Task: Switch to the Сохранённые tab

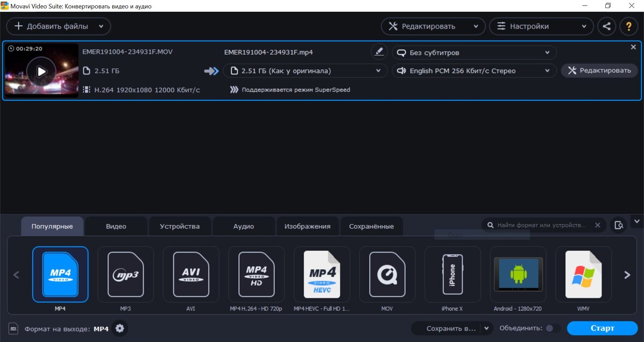Action: click(x=371, y=226)
